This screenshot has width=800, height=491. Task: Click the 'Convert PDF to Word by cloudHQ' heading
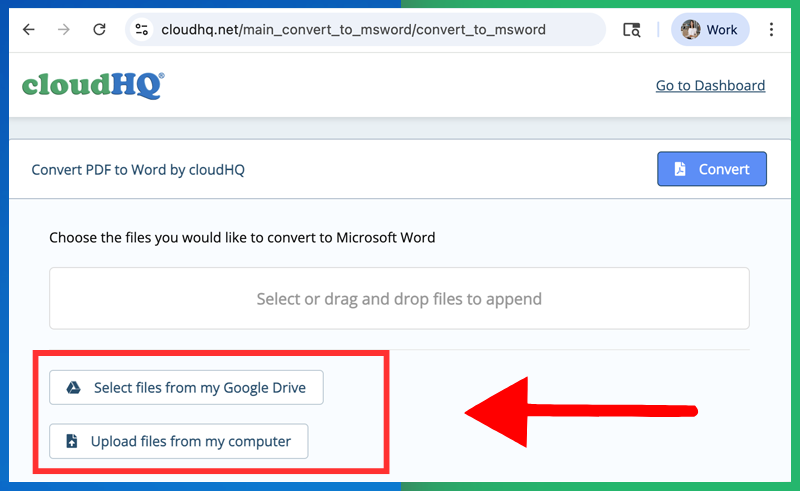coord(138,169)
